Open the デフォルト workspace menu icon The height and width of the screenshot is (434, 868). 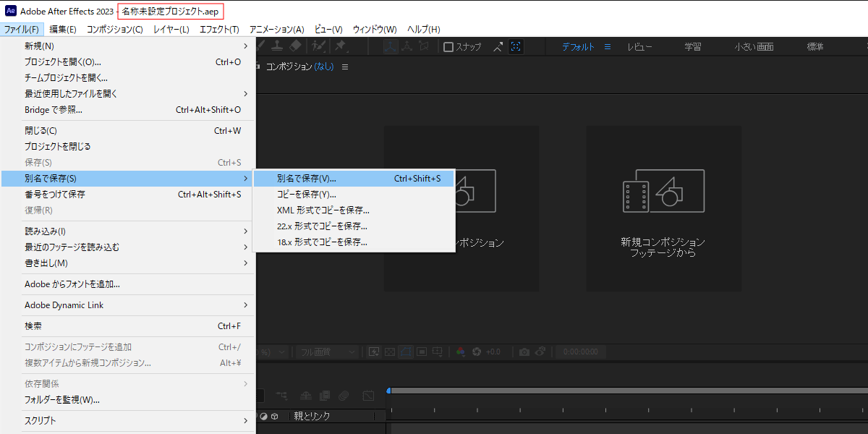click(x=608, y=46)
